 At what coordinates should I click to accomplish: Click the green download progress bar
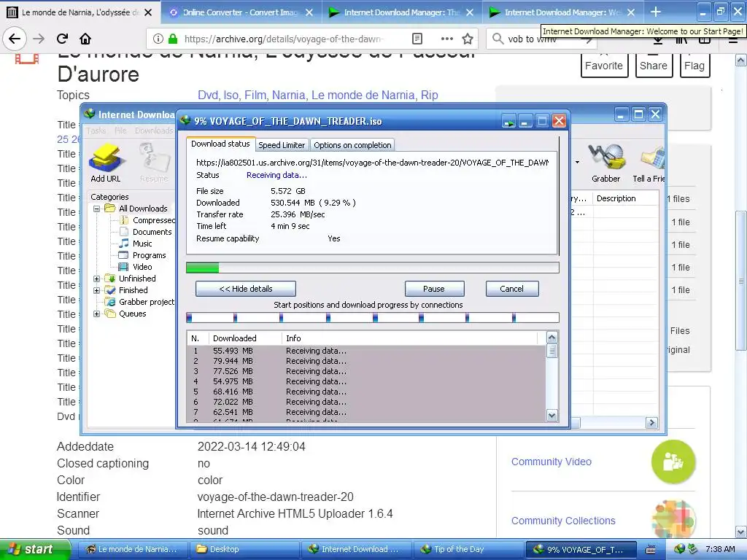[372, 268]
